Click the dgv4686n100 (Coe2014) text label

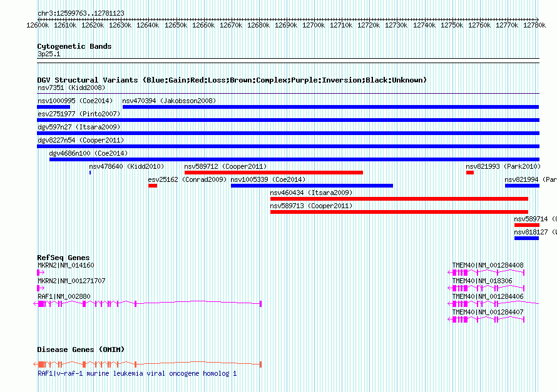point(88,153)
